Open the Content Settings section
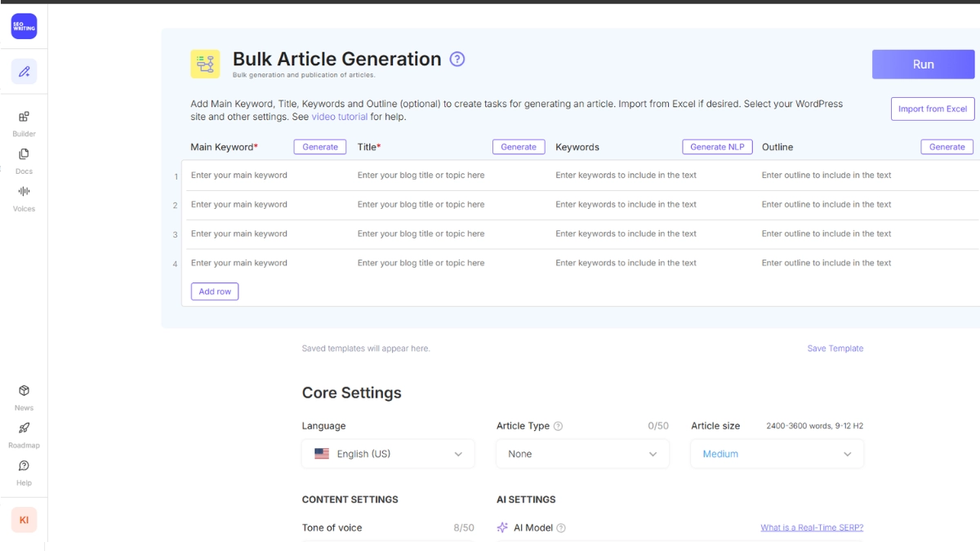Viewport: 980px width, 551px height. [350, 499]
